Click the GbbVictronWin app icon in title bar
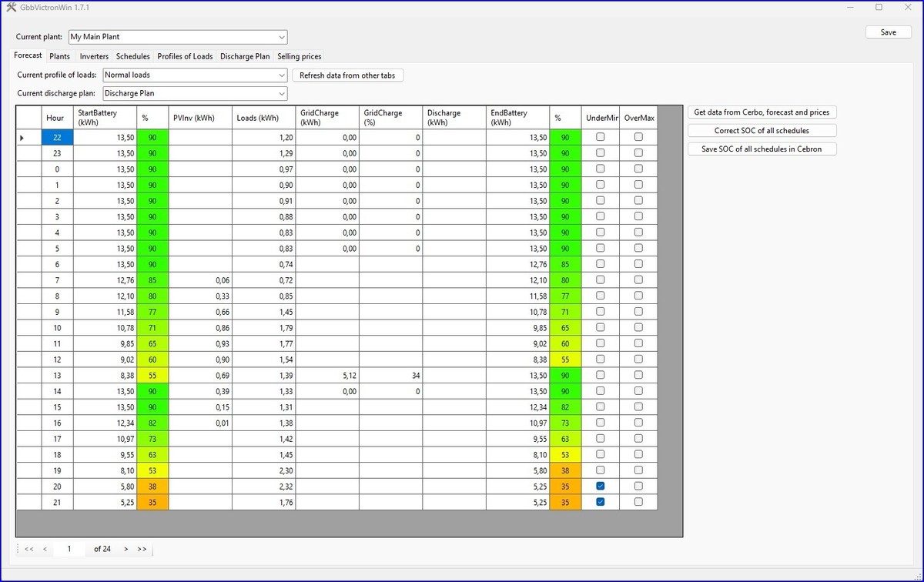The width and height of the screenshot is (924, 582). [x=11, y=7]
